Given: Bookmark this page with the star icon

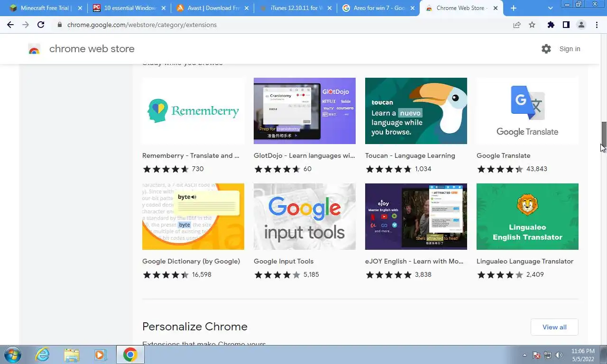Looking at the screenshot, I should 532,25.
